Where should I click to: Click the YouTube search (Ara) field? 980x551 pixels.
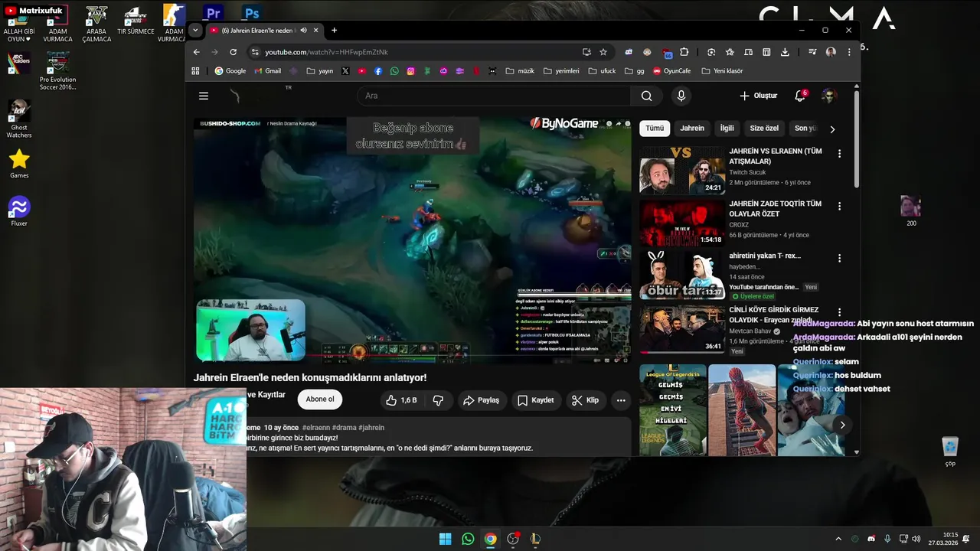[494, 96]
